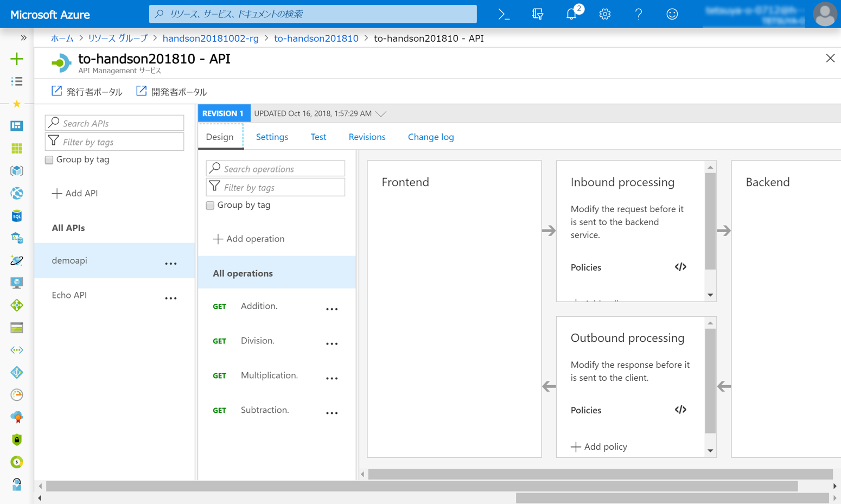The height and width of the screenshot is (504, 841).
Task: Open SQL databases from the sidebar
Action: 16,215
